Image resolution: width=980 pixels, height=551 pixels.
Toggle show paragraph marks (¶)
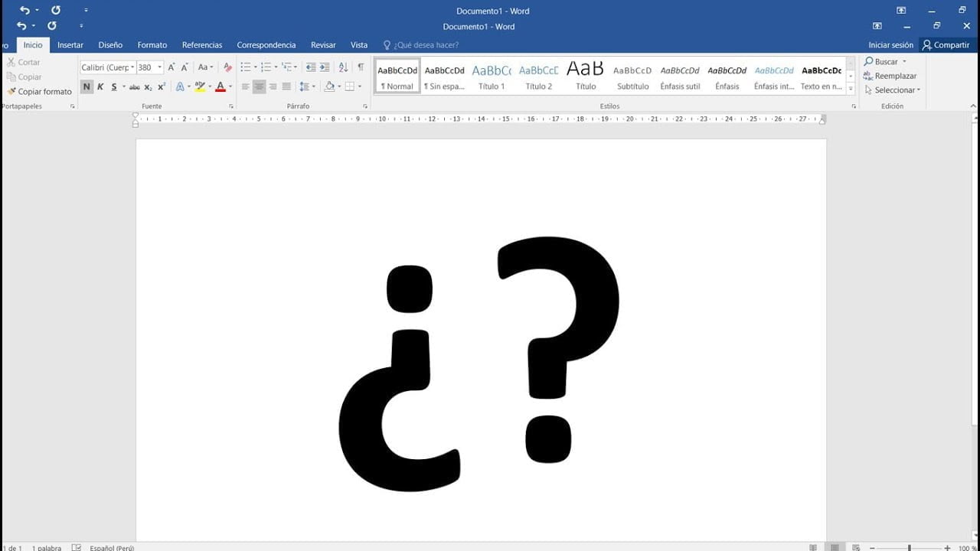361,67
